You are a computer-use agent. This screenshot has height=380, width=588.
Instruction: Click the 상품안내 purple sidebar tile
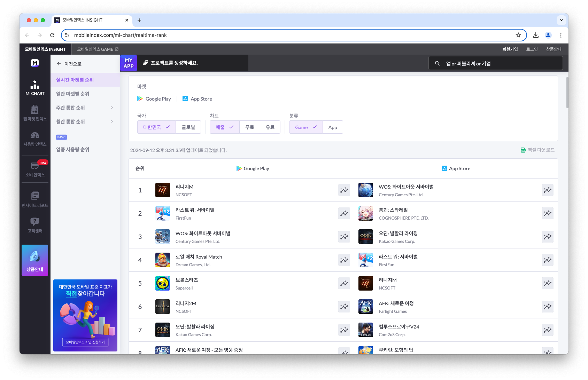point(35,260)
